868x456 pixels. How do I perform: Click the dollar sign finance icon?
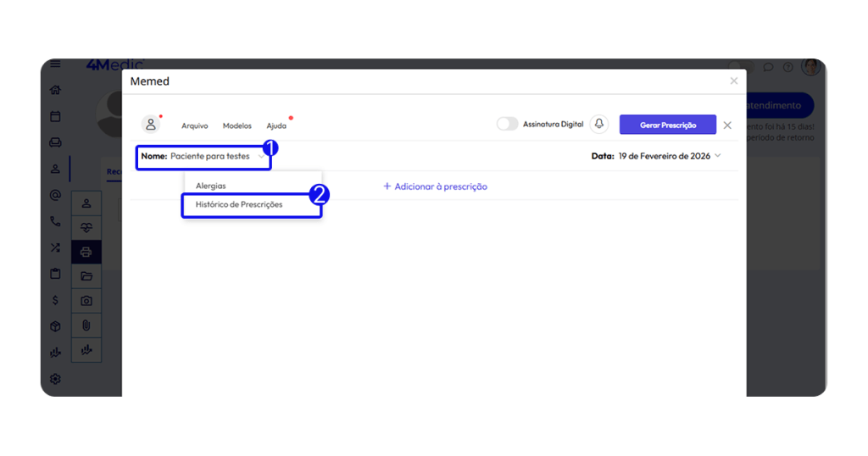pos(55,300)
